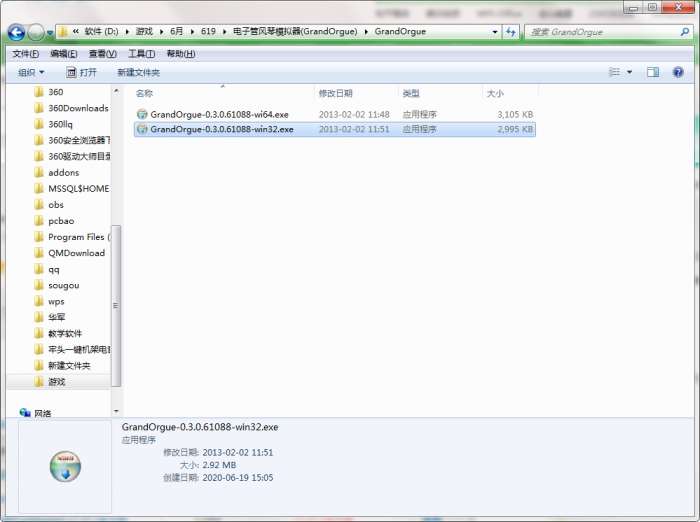The width and height of the screenshot is (700, 522).
Task: Open the 360 folder in tree
Action: point(55,92)
